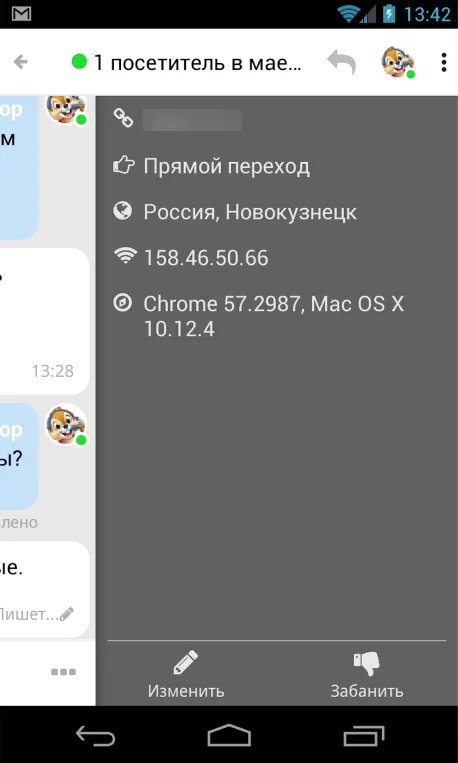Click the Изменить pencil button
The image size is (458, 763).
pos(186,674)
